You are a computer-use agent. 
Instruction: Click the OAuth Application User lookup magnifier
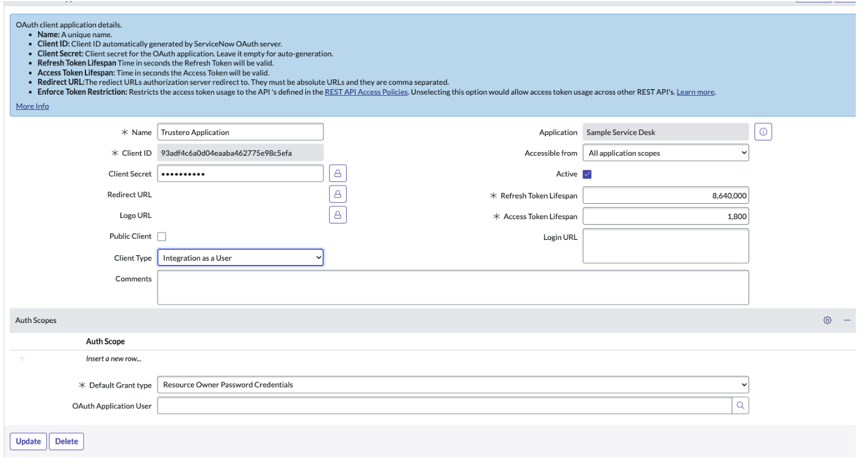(x=740, y=405)
